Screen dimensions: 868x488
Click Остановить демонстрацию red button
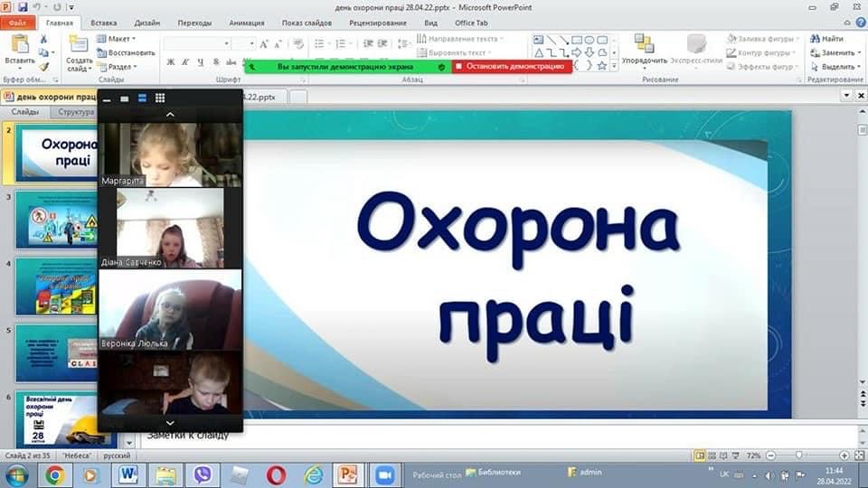pos(512,66)
